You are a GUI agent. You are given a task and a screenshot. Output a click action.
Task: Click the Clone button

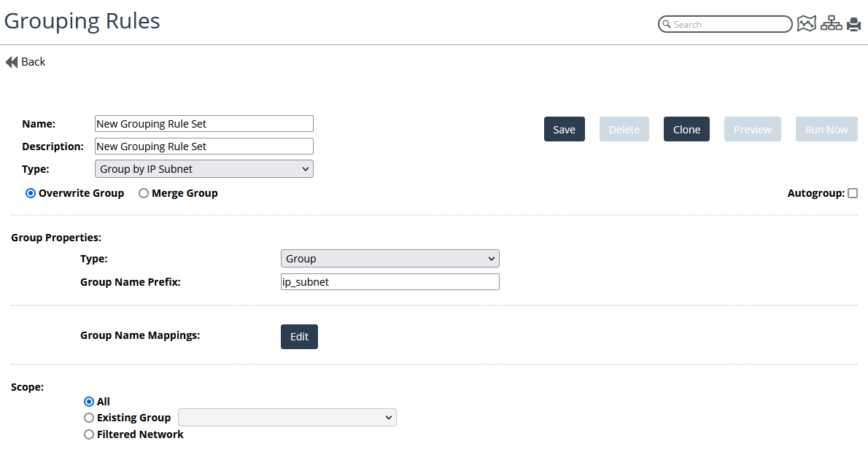point(686,129)
